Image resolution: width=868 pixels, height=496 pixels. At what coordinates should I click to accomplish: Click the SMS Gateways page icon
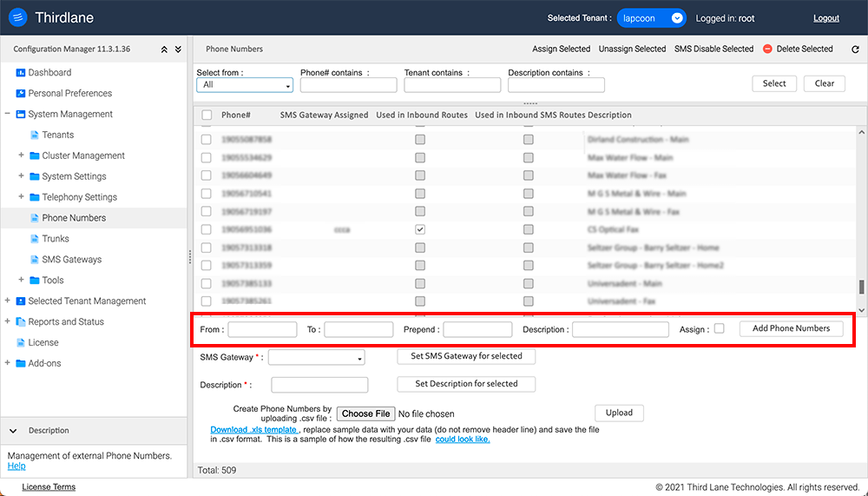click(x=35, y=260)
